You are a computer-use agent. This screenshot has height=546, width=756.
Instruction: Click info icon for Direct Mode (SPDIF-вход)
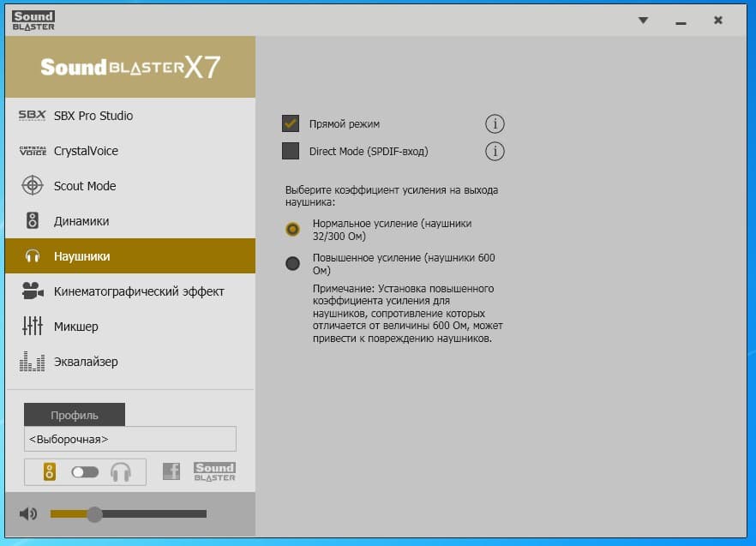click(495, 152)
